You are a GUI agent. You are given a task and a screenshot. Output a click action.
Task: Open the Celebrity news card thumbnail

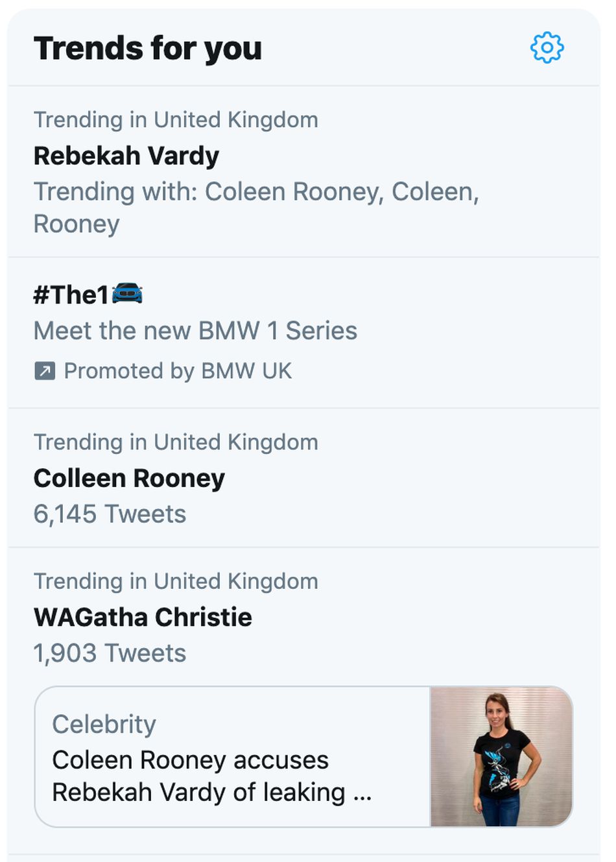click(x=501, y=756)
